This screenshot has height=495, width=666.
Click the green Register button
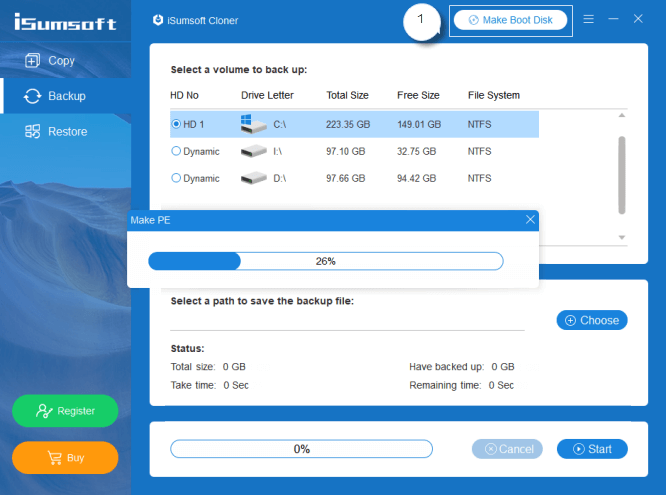point(65,411)
